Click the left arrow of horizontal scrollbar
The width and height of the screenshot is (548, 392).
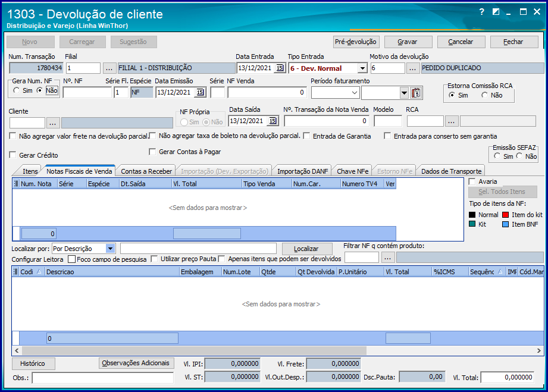coord(17,350)
